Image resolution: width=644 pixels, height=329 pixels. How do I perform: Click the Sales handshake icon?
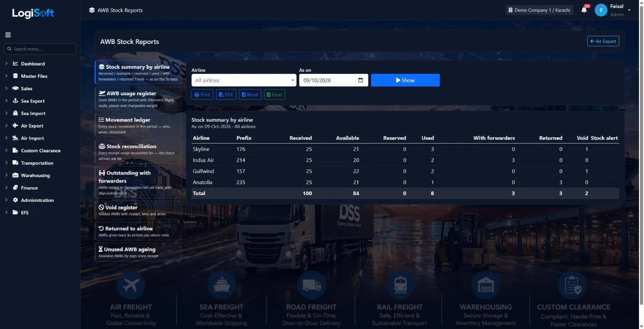tap(16, 89)
